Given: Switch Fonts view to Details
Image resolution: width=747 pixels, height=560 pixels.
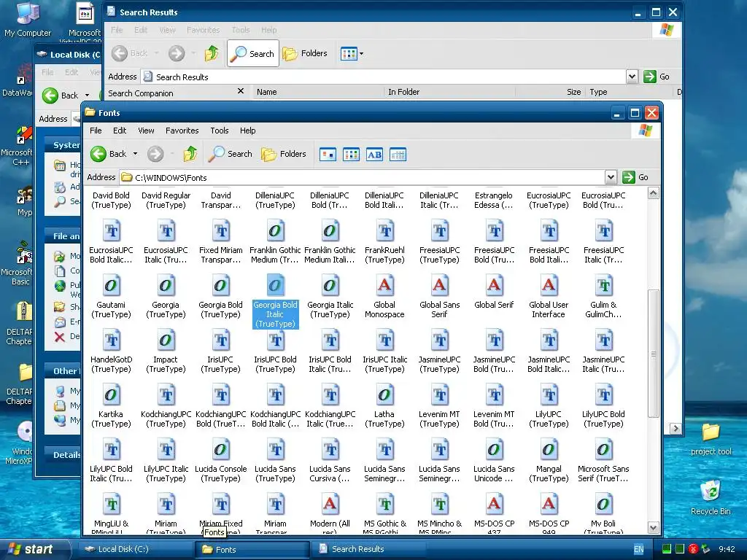Looking at the screenshot, I should pyautogui.click(x=398, y=155).
